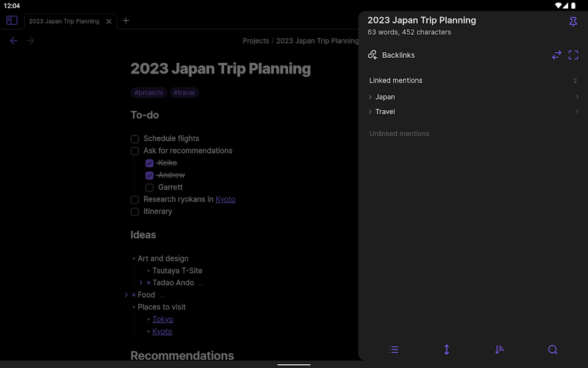This screenshot has height=368, width=588.
Task: Tap the list icon in bottom panel bar
Action: [x=394, y=350]
